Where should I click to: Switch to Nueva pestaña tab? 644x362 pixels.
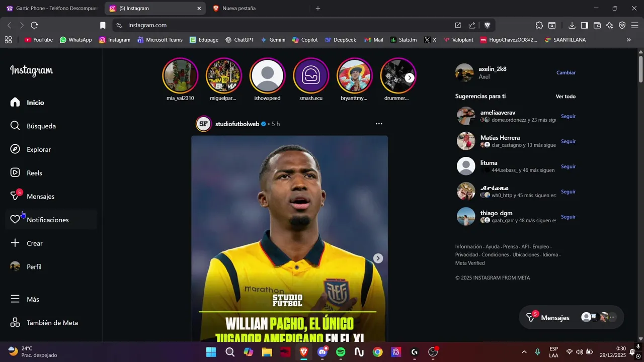257,9
